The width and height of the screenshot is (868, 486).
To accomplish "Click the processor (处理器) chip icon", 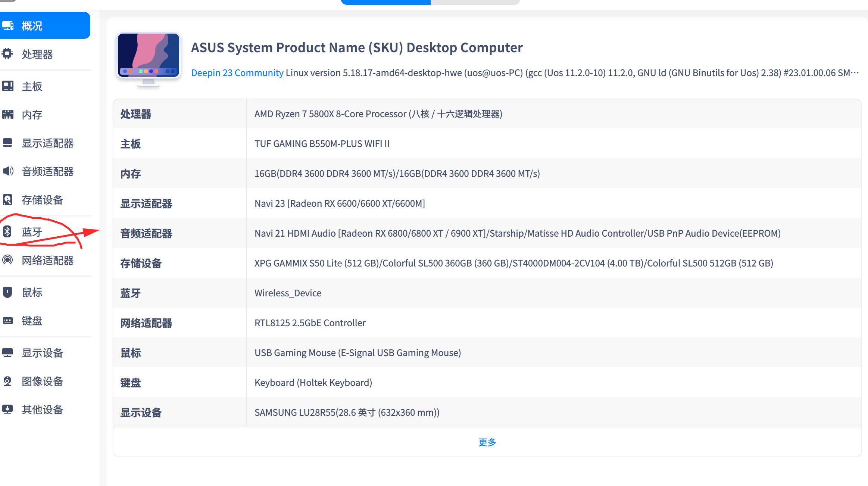I will [7, 54].
